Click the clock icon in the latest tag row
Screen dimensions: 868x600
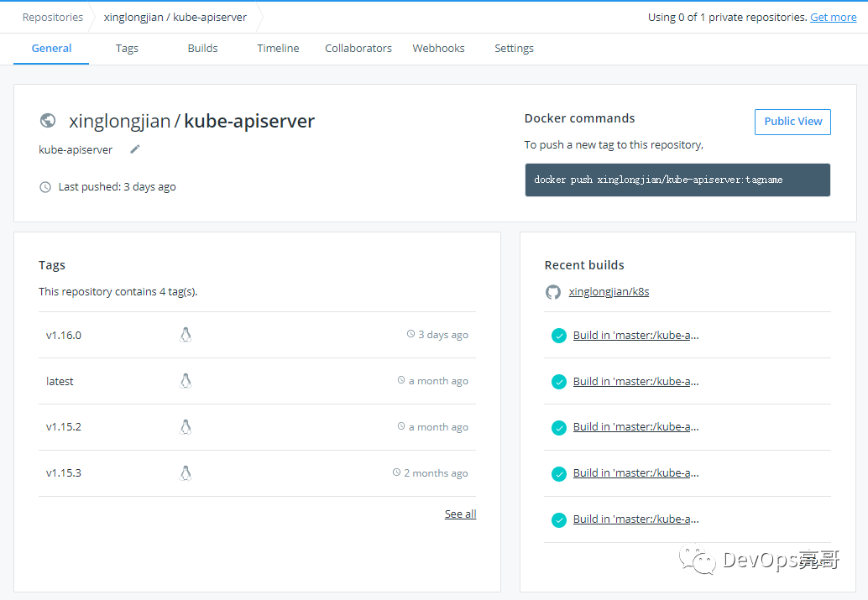401,379
